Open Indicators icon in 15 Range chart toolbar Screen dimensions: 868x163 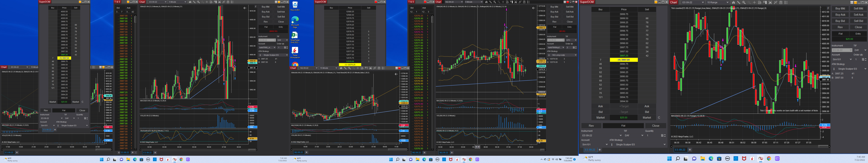776,2
